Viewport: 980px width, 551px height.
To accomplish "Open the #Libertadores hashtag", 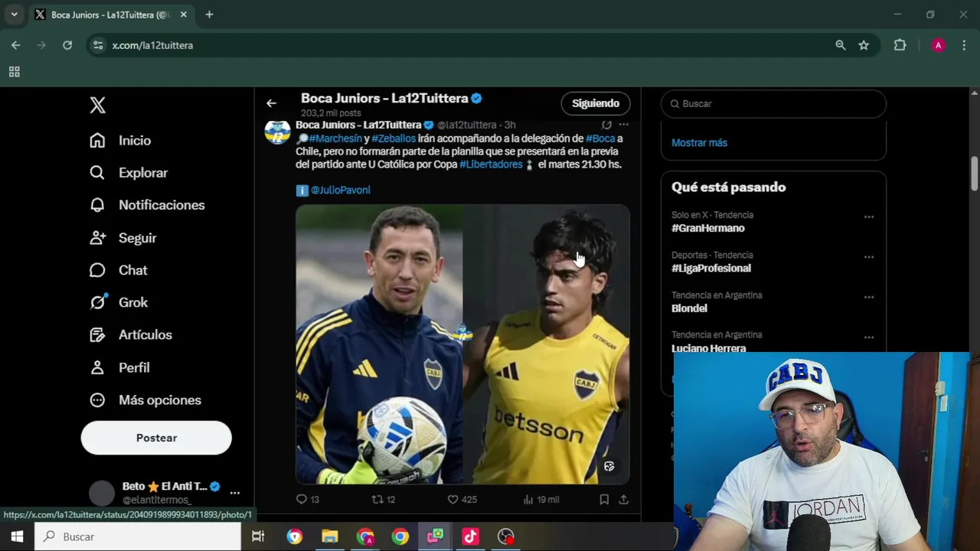I will coord(491,165).
